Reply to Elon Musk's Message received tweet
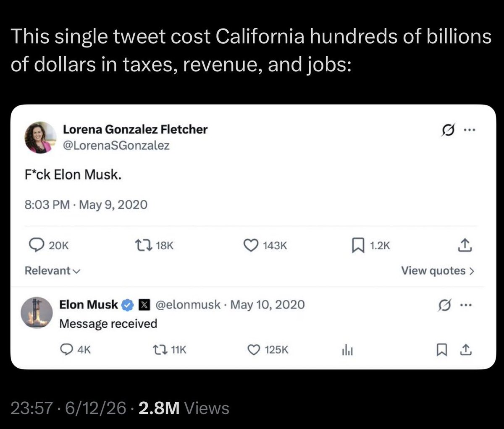The width and height of the screenshot is (504, 429). click(67, 349)
